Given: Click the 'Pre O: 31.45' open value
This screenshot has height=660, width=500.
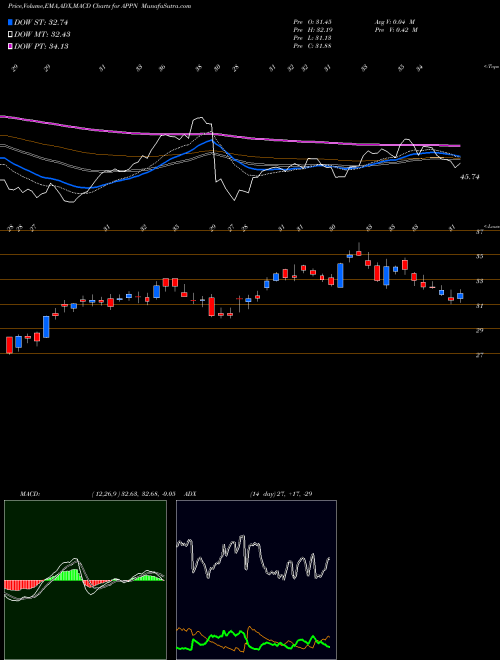Looking at the screenshot, I should pyautogui.click(x=312, y=22).
